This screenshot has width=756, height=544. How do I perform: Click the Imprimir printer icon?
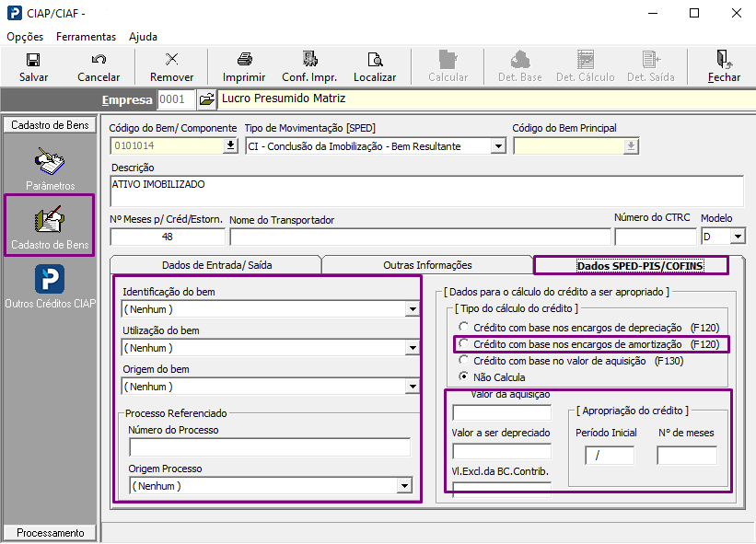[x=244, y=61]
